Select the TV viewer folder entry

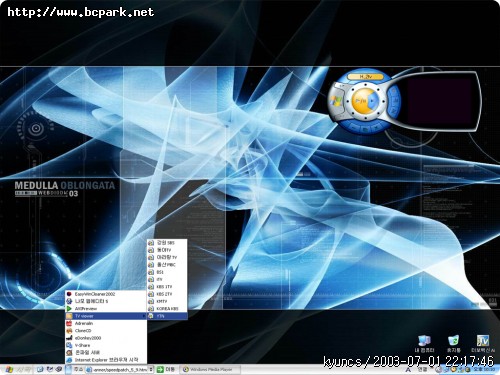[x=106, y=316]
